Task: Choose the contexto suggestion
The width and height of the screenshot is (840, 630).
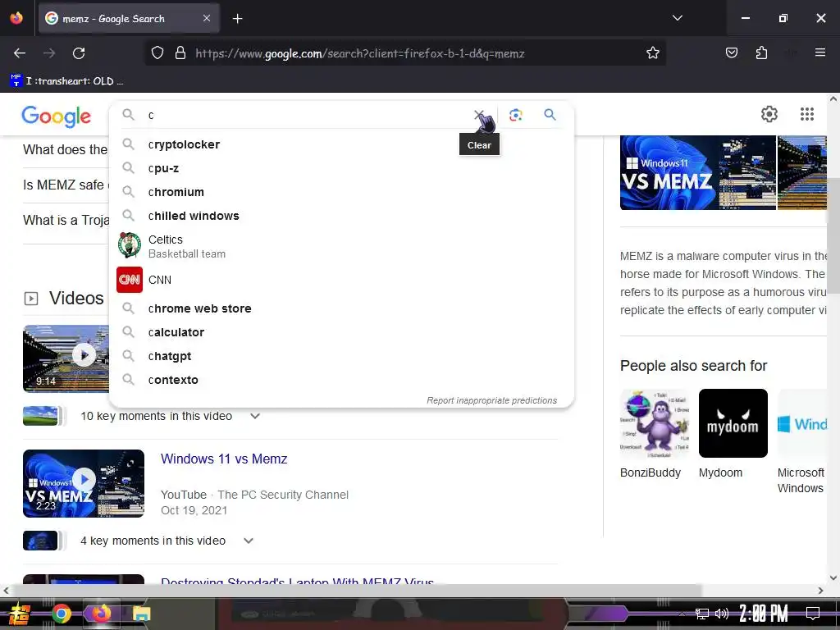Action: pos(340,380)
